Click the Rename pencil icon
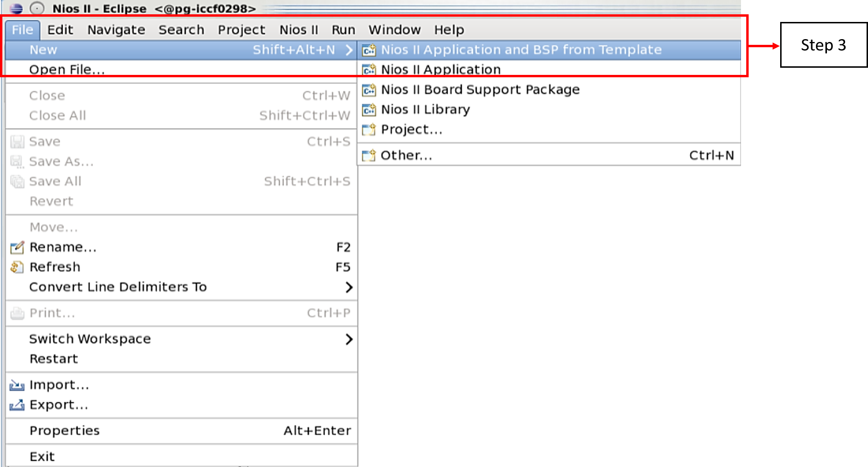This screenshot has width=868, height=467. tap(17, 247)
